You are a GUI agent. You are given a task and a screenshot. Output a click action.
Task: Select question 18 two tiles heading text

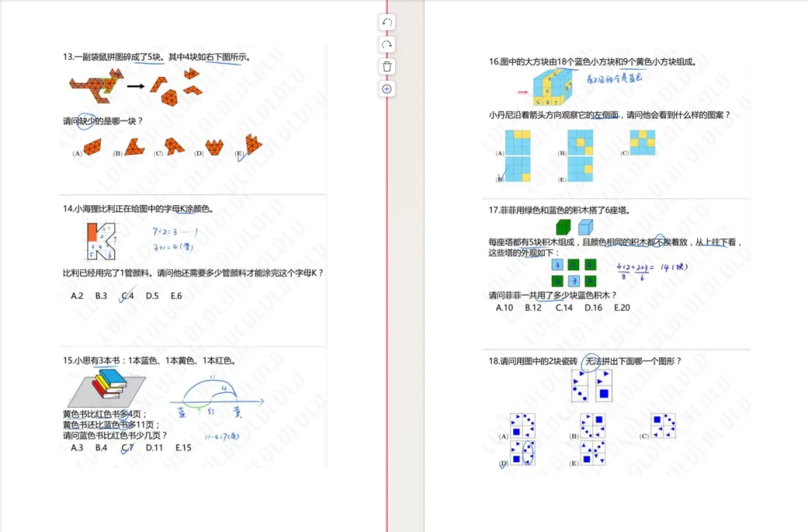click(585, 361)
